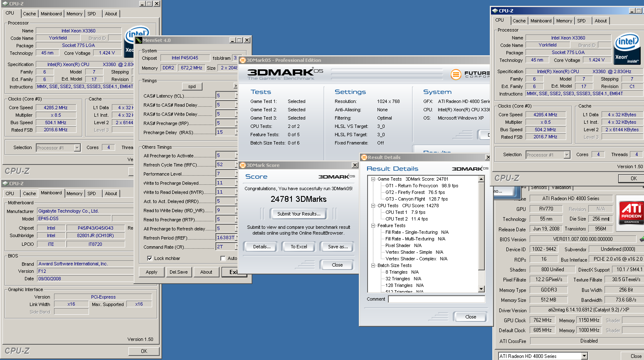
Task: Collapse the Game Tests tree node
Action: tap(373, 179)
